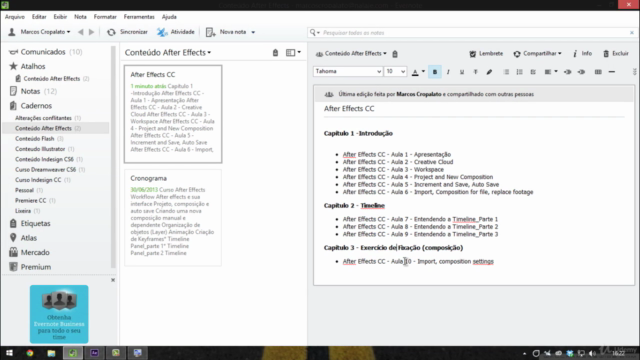640x360 pixels.
Task: Open the Exibir menu
Action: [60, 17]
